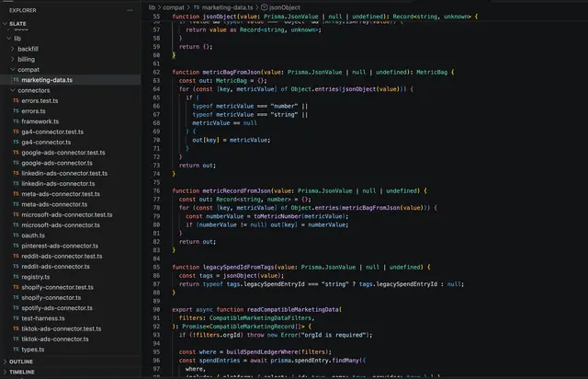
Task: Open reddit-ads-connector.ts file
Action: coord(55,267)
